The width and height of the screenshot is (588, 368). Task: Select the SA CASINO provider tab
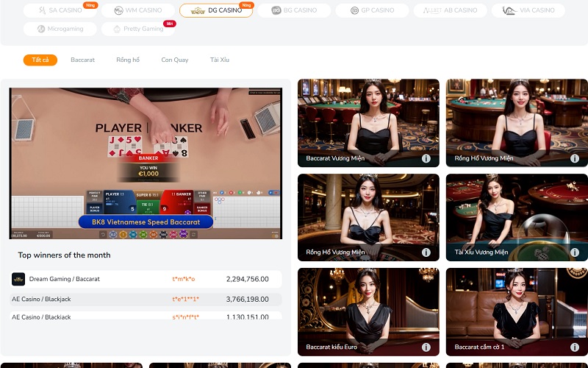click(60, 10)
